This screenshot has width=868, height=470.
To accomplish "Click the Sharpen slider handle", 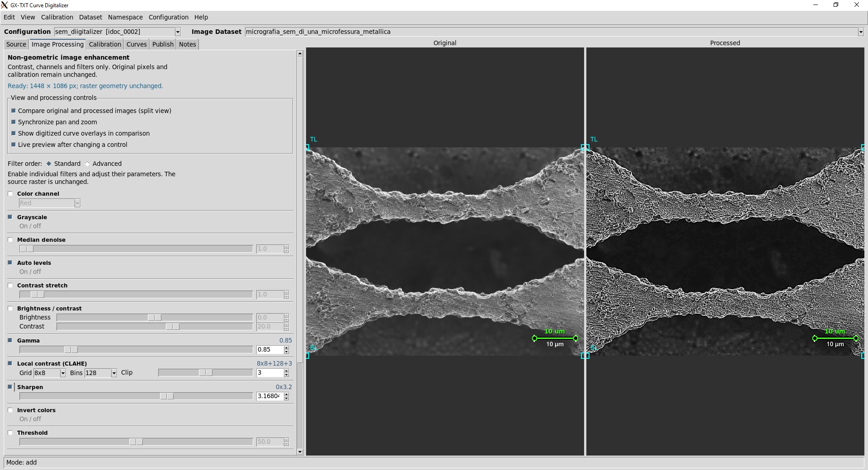I will 167,396.
